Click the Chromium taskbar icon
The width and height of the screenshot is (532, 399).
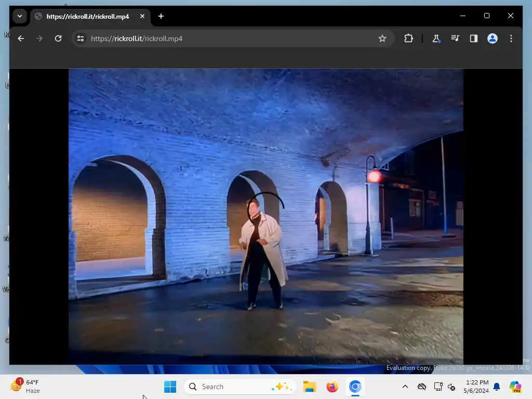pyautogui.click(x=355, y=387)
